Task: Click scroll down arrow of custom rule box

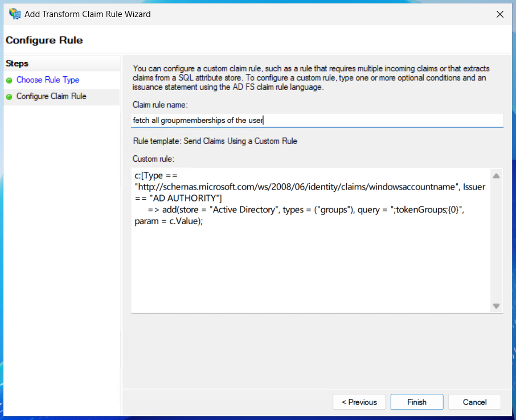Action: 496,306
